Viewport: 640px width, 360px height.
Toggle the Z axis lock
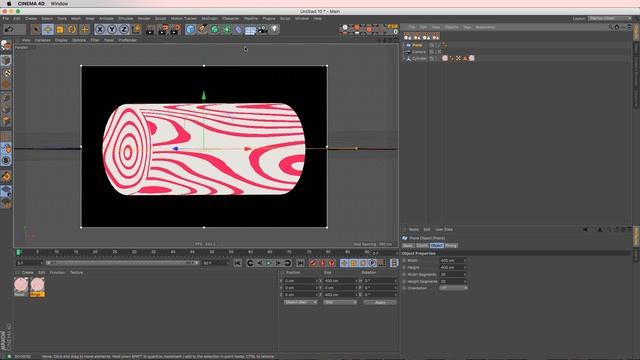coord(124,29)
